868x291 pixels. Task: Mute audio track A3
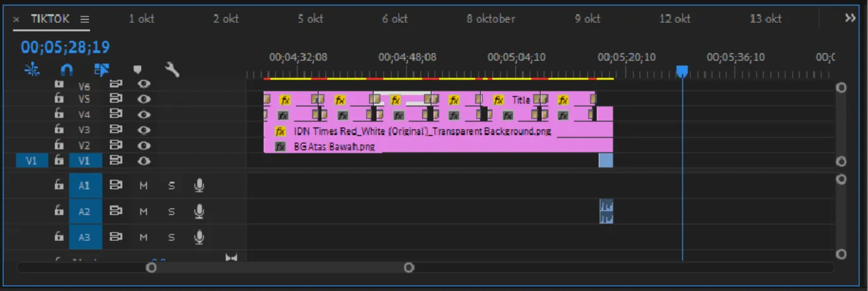[x=144, y=237]
